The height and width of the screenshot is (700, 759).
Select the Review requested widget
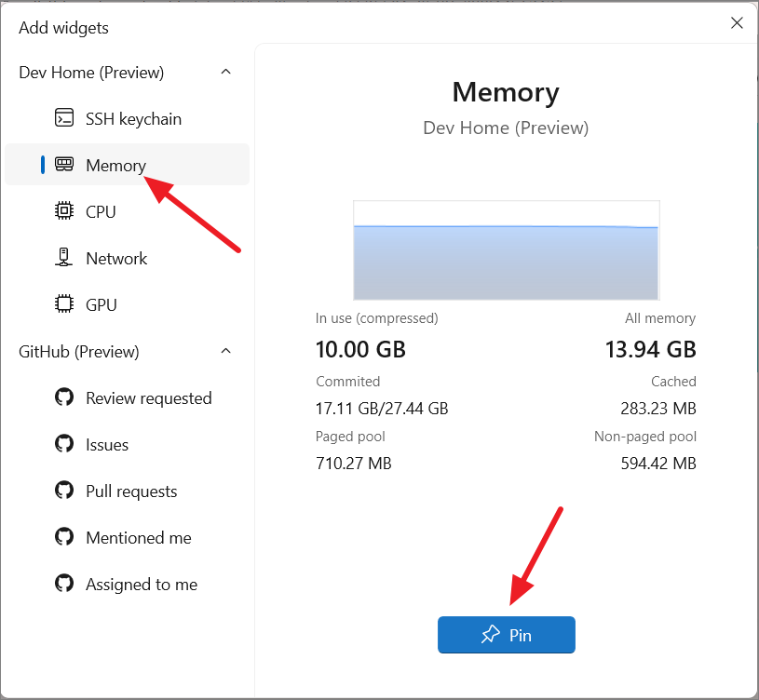click(127, 397)
